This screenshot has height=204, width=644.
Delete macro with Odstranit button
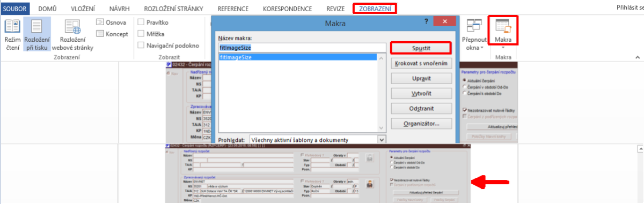click(421, 109)
